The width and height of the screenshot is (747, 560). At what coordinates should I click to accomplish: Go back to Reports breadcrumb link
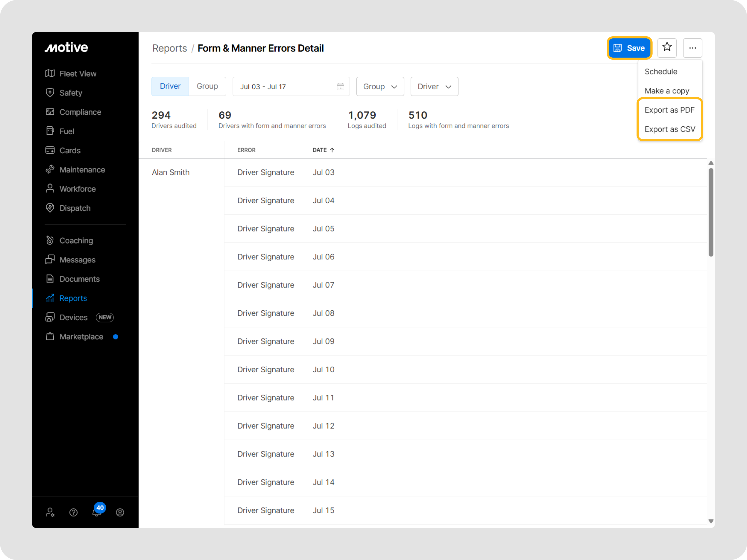pyautogui.click(x=169, y=48)
